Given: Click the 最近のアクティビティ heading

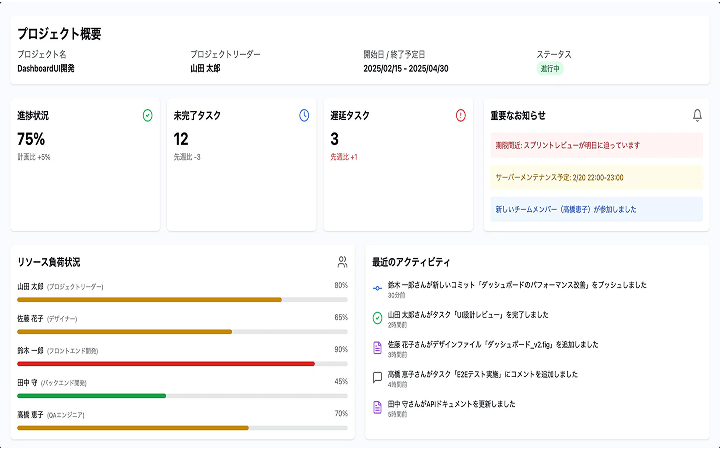Looking at the screenshot, I should 411,262.
